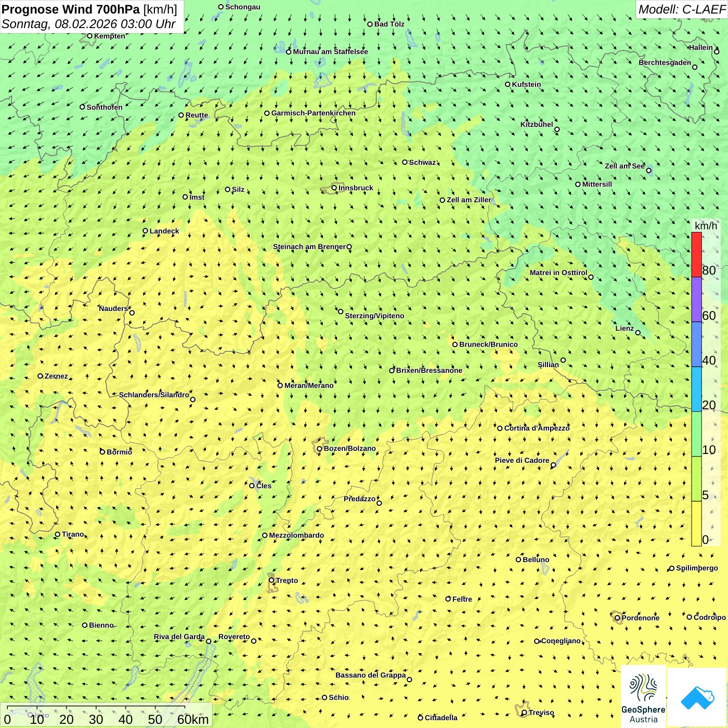
Task: Click the 'Cittadella' label
Action: tap(441, 718)
